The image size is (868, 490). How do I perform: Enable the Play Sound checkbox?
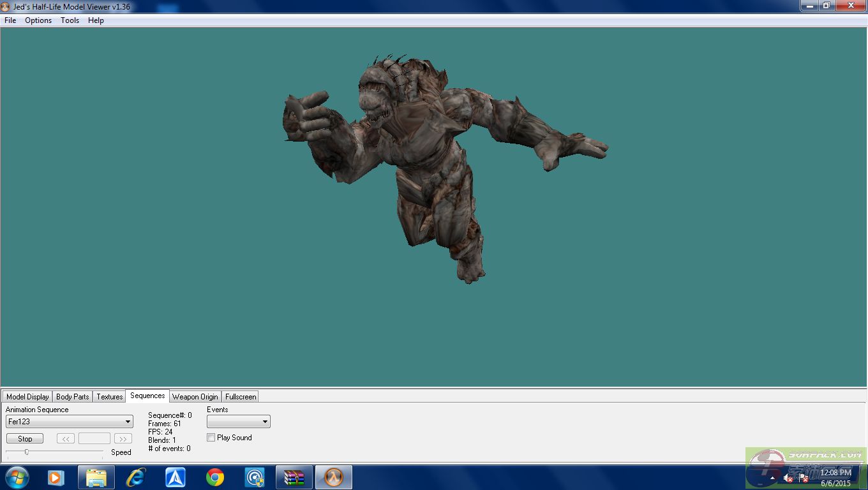(x=211, y=438)
